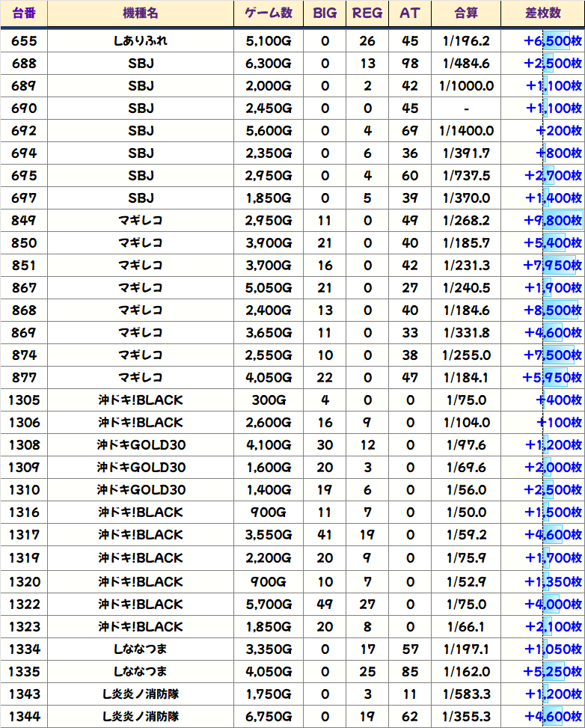
Task: Select machine number 1308 cell
Action: click(x=24, y=444)
